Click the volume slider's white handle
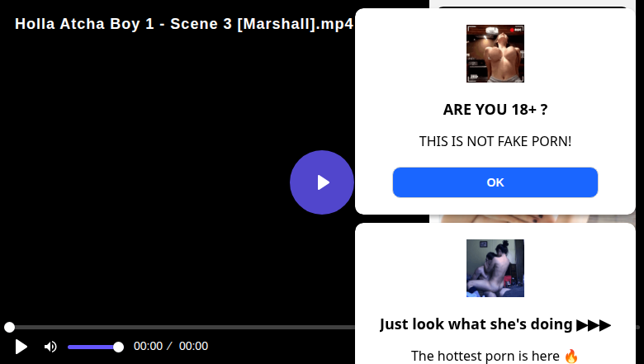644x364 pixels. [118, 347]
